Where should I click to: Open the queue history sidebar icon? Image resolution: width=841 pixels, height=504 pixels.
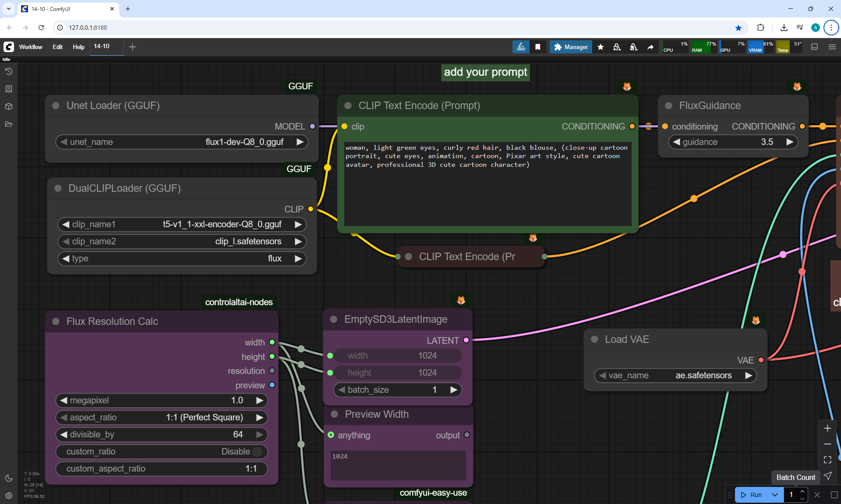point(8,71)
